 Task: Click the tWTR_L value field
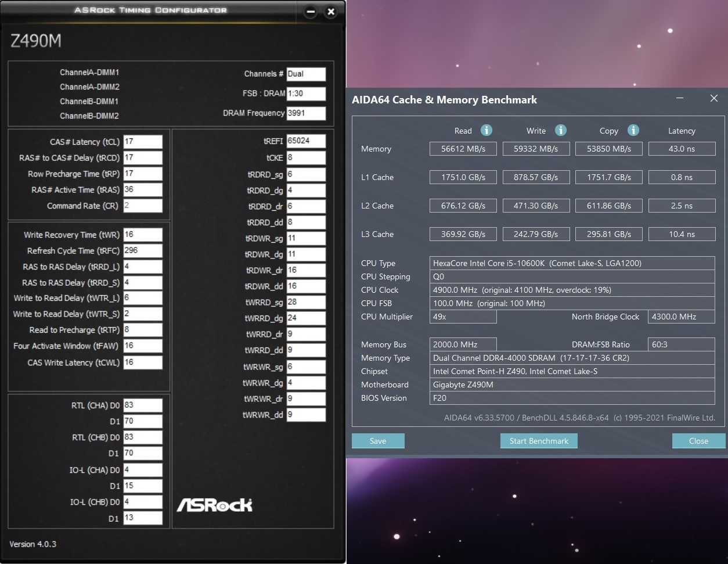point(143,298)
